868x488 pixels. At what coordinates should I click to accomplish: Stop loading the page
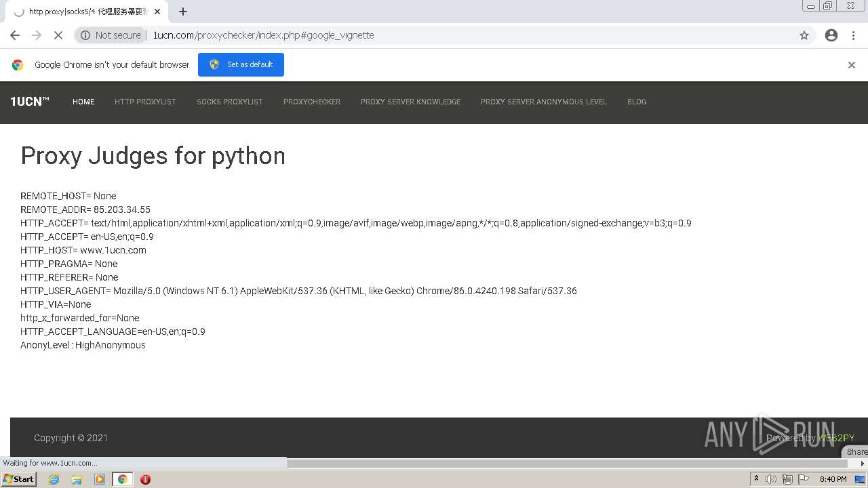(58, 35)
